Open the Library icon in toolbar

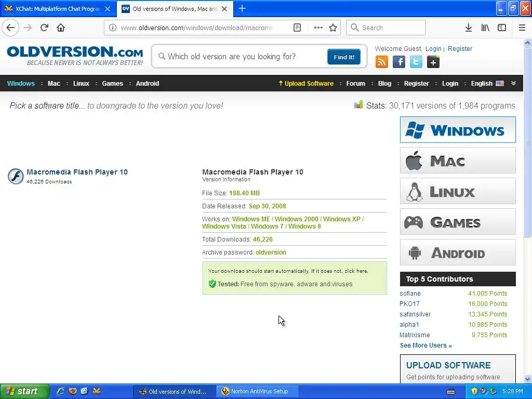[x=485, y=28]
